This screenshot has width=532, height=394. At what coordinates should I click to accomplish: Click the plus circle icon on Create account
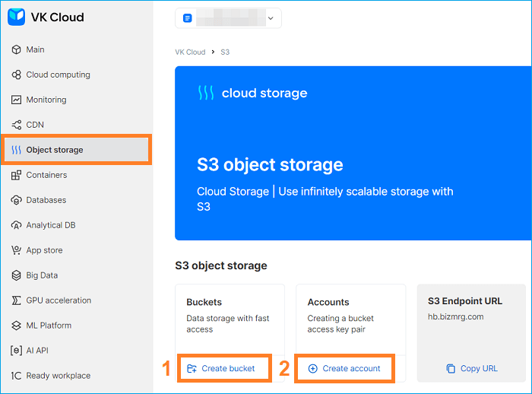(313, 369)
